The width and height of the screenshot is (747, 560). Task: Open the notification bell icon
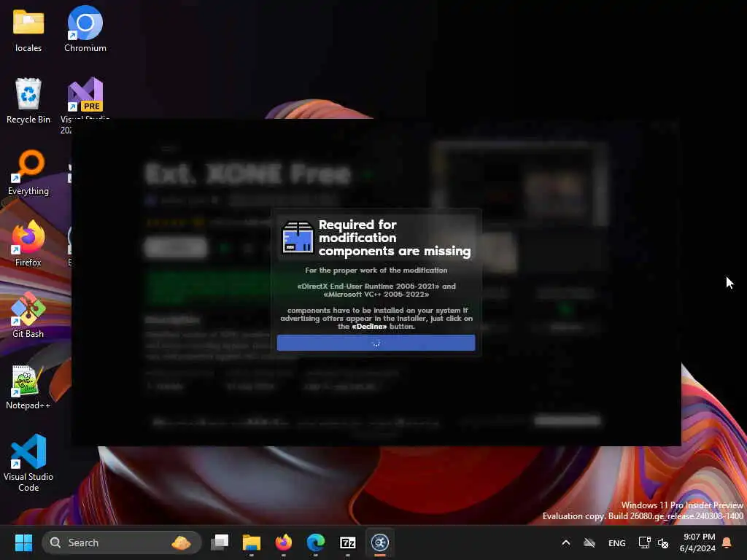[x=727, y=542]
